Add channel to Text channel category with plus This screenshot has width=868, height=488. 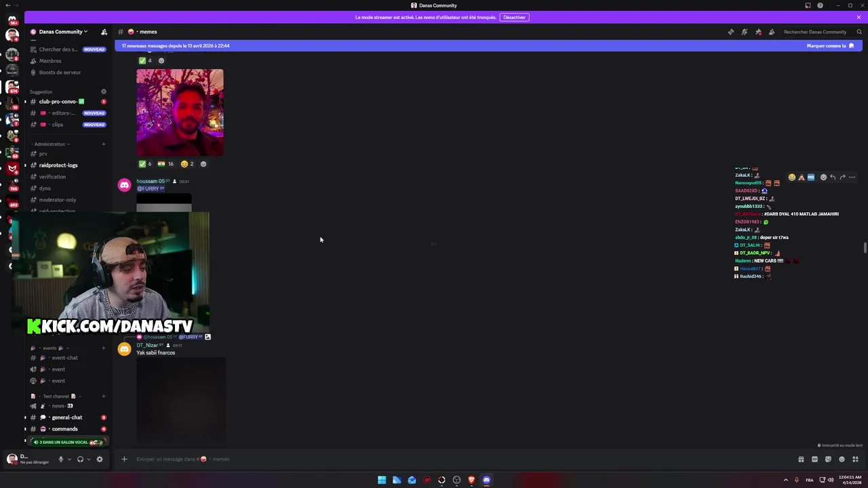pyautogui.click(x=104, y=396)
